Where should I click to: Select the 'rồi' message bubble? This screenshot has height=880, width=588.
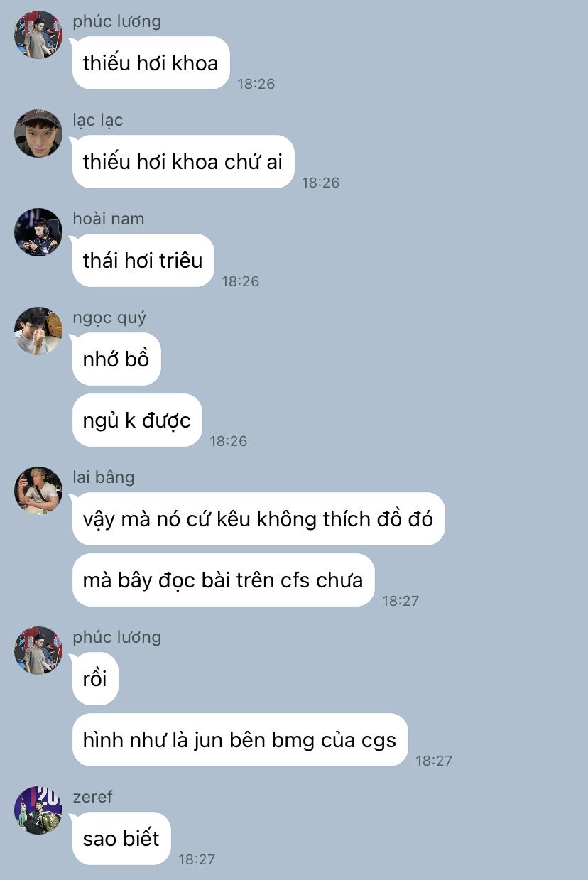pyautogui.click(x=95, y=679)
